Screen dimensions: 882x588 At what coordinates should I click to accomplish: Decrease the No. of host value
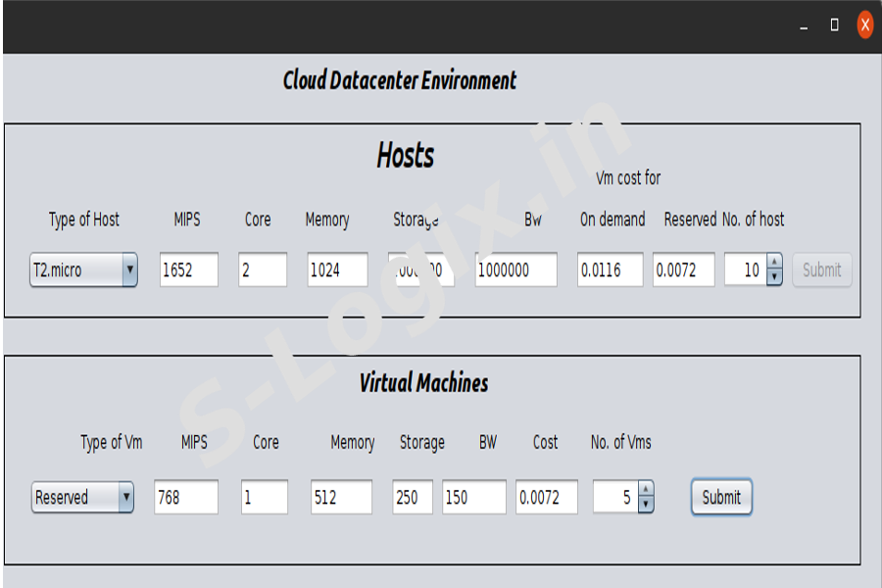click(x=774, y=278)
